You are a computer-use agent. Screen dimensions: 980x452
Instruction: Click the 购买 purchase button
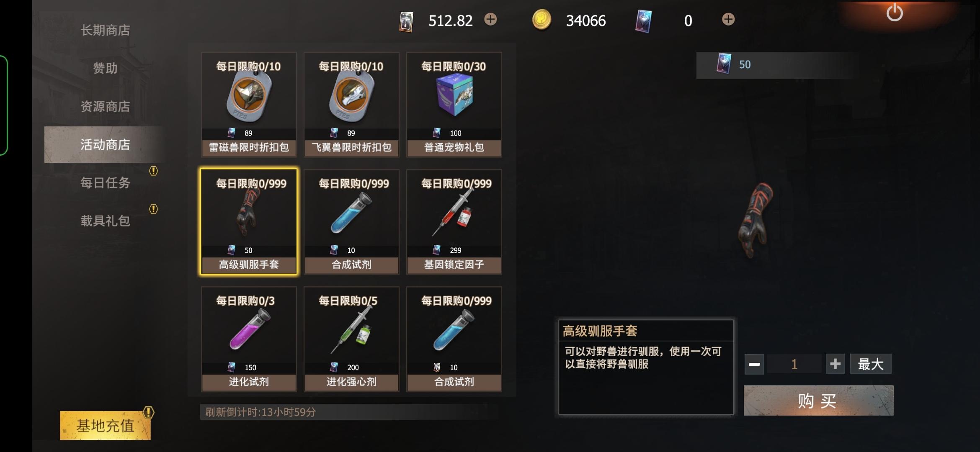[818, 401]
